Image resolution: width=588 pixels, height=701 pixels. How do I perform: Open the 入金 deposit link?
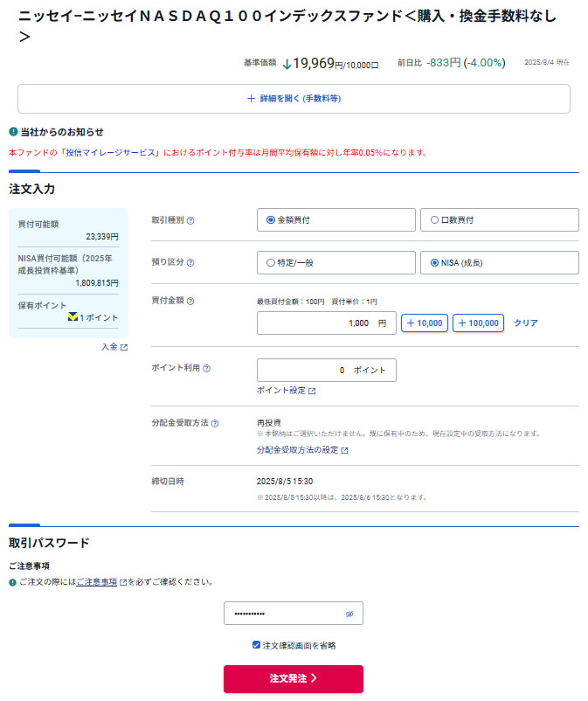[x=114, y=347]
